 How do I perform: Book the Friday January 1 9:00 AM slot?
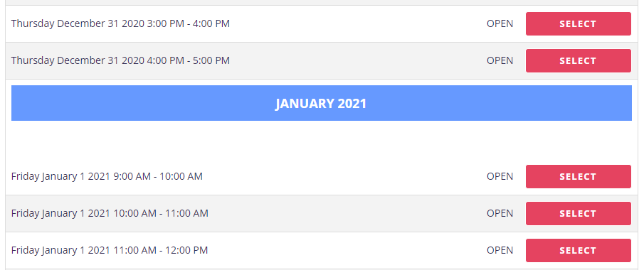(579, 176)
